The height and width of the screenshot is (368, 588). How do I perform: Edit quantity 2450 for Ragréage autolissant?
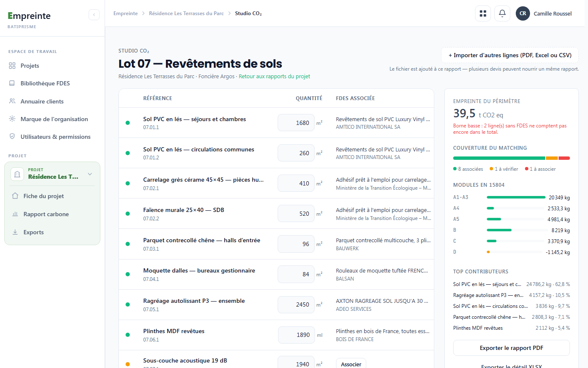click(296, 304)
